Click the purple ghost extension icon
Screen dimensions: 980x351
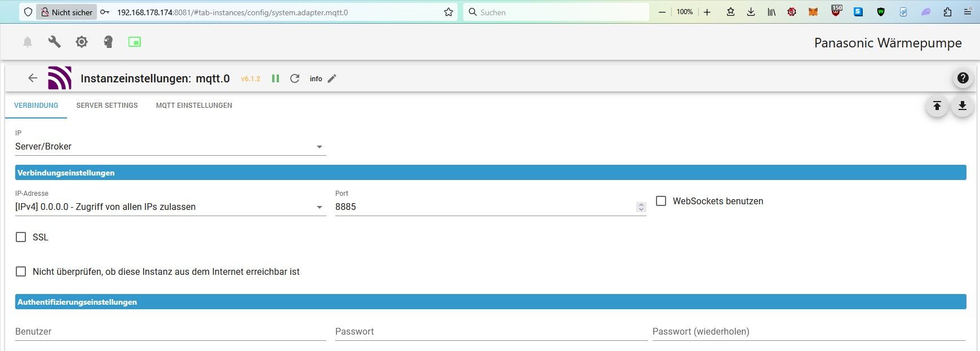click(x=926, y=12)
